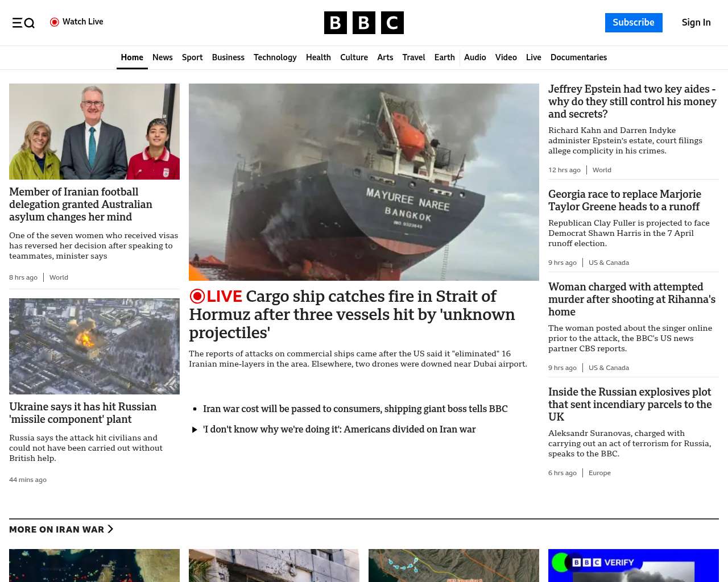This screenshot has width=728, height=582.
Task: Read Iranian football delegation asylum headline
Action: 81,205
